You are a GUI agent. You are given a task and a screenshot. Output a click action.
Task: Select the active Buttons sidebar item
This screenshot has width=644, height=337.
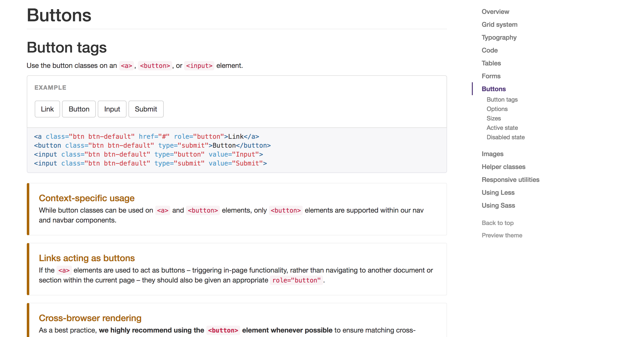pyautogui.click(x=493, y=89)
